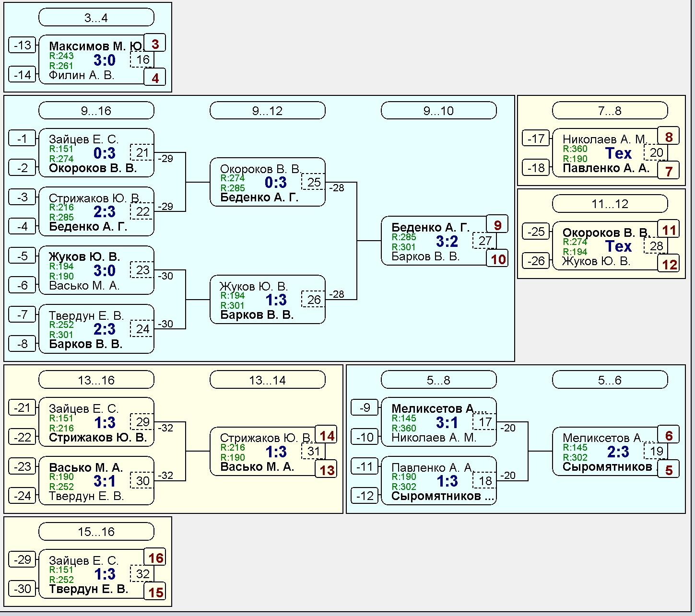The width and height of the screenshot is (695, 616).
Task: Click the place 3 badge
Action: click(155, 44)
